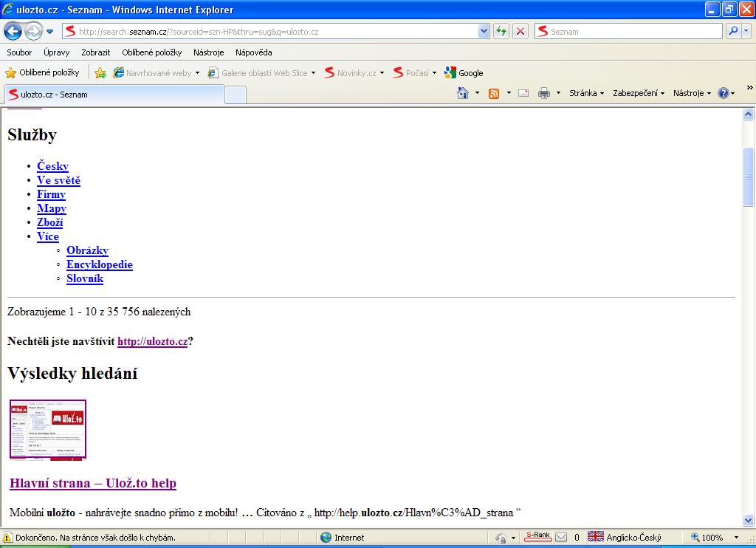Open Nástroje command bar menu
Viewport: 756px width, 548px height.
point(692,93)
